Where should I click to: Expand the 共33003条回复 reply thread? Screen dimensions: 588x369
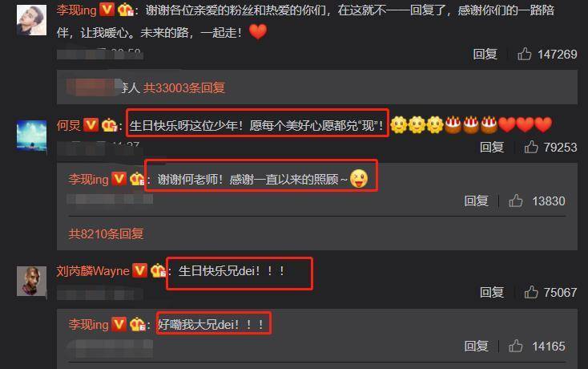(183, 88)
